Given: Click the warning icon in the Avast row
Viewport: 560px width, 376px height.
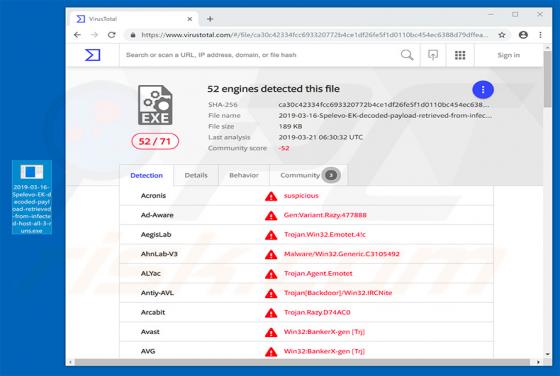Looking at the screenshot, I should point(271,332).
